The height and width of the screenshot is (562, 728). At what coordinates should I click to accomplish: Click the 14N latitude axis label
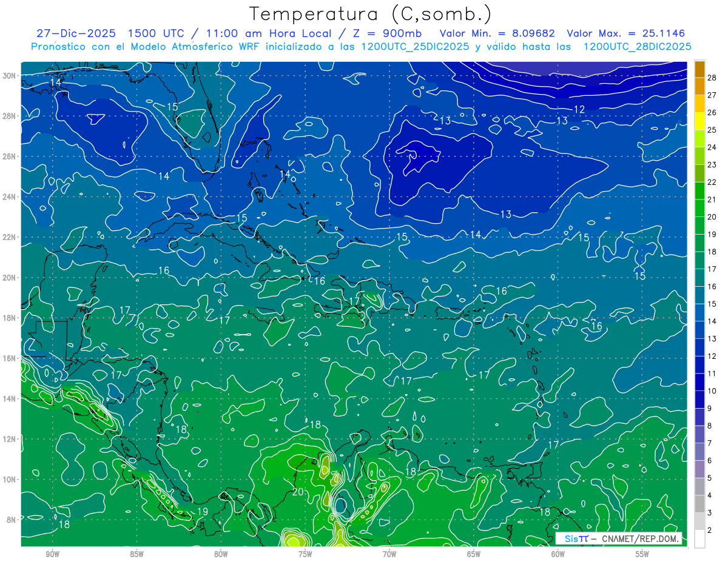coord(10,399)
